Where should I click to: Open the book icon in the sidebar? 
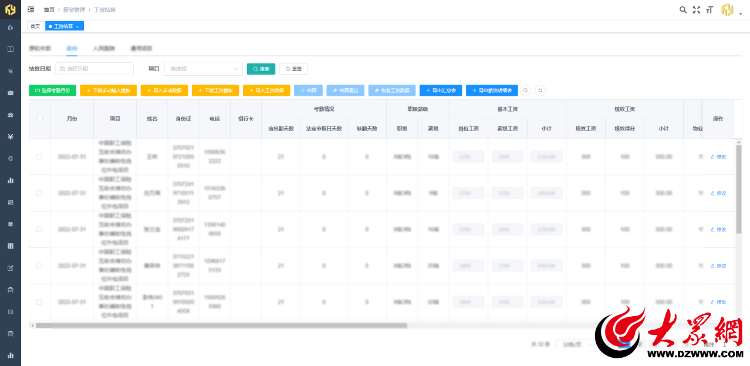11,49
